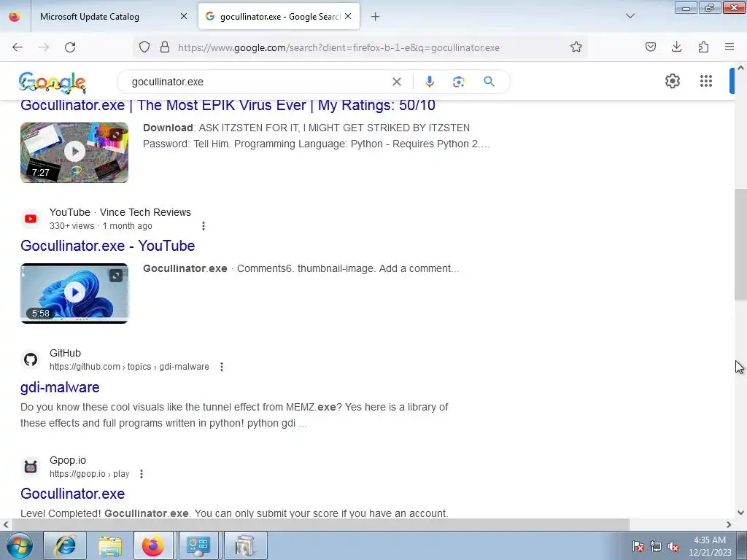Open the Firefox hamburger application menu
Viewport: 747px width, 560px height.
pos(729,47)
